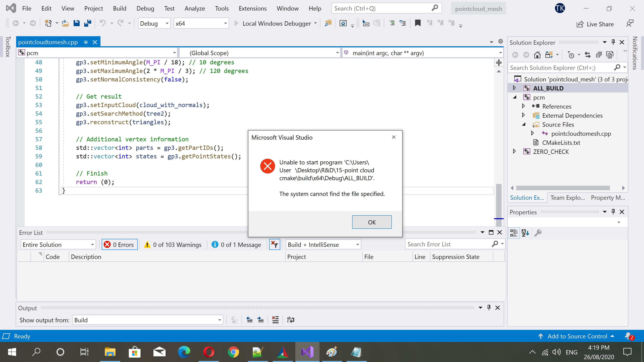This screenshot has height=362, width=644.
Task: Toggle the 0 of 103 Warnings filter
Action: click(x=173, y=245)
